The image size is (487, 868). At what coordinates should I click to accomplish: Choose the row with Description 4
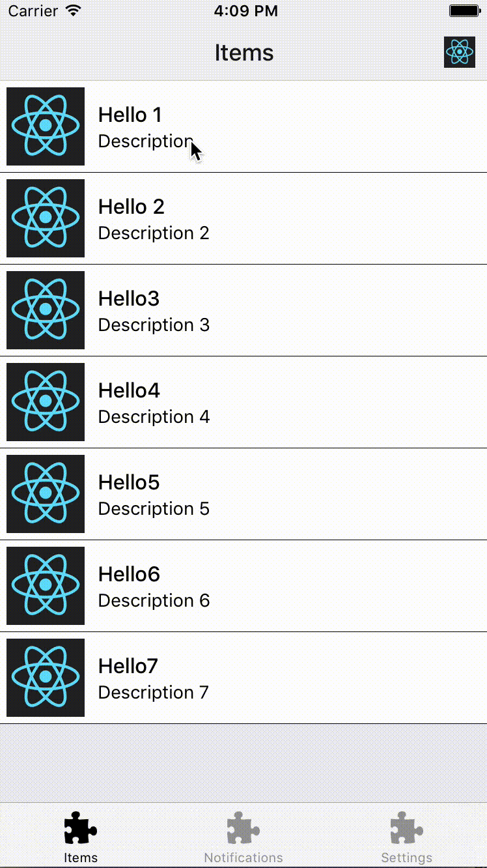[244, 402]
